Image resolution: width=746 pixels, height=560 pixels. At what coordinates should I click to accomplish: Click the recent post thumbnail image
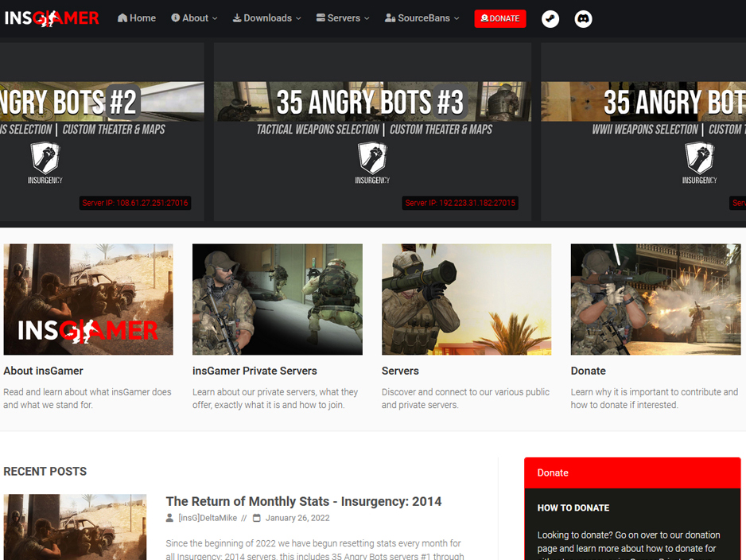(x=75, y=527)
